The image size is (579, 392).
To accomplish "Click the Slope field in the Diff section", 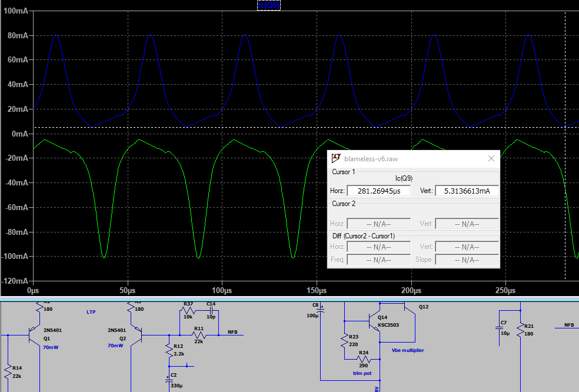I will point(467,260).
